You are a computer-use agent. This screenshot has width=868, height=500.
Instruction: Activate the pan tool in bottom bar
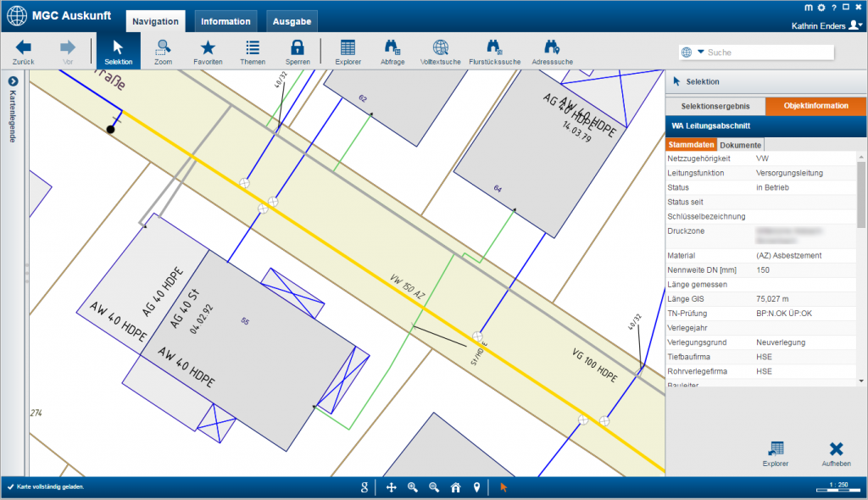(x=392, y=487)
